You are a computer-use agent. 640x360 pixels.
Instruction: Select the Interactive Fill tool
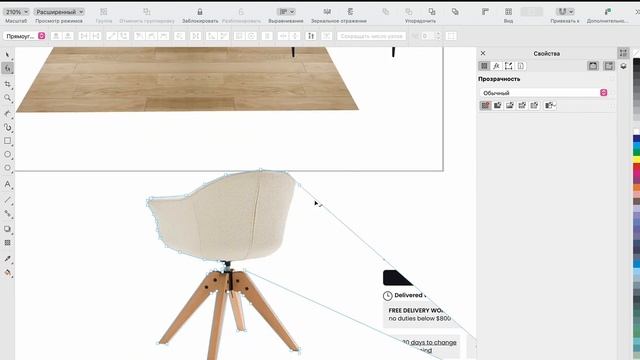(7, 273)
